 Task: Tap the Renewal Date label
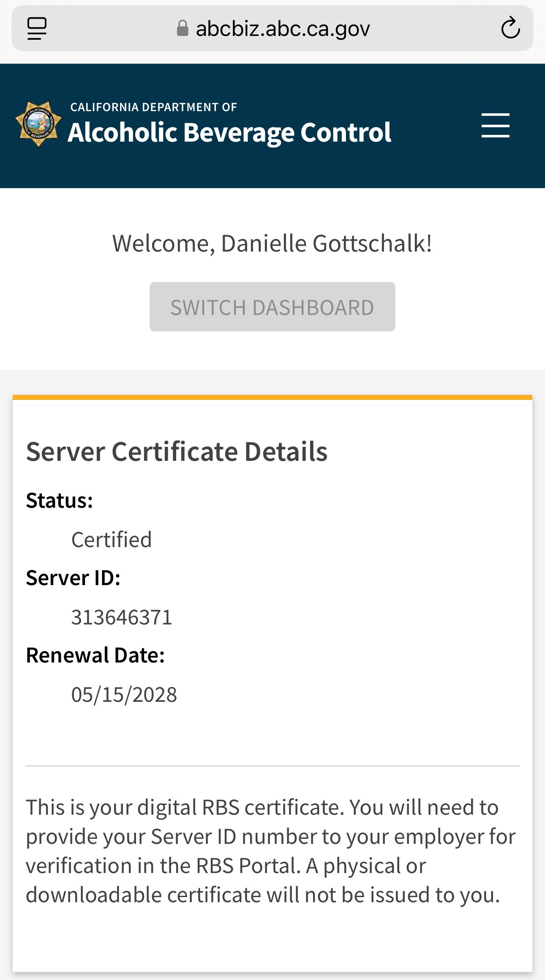point(95,655)
